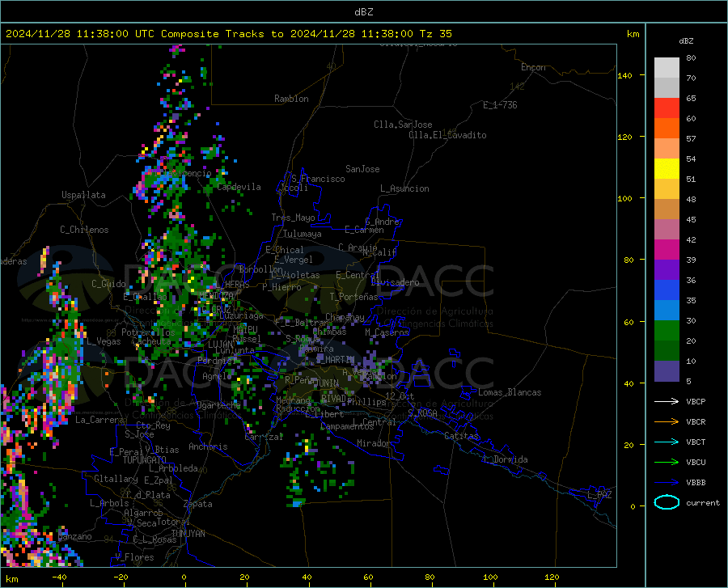This screenshot has height=588, width=728.
Task: Click the 'Catitas' place label
Action: pyautogui.click(x=461, y=436)
